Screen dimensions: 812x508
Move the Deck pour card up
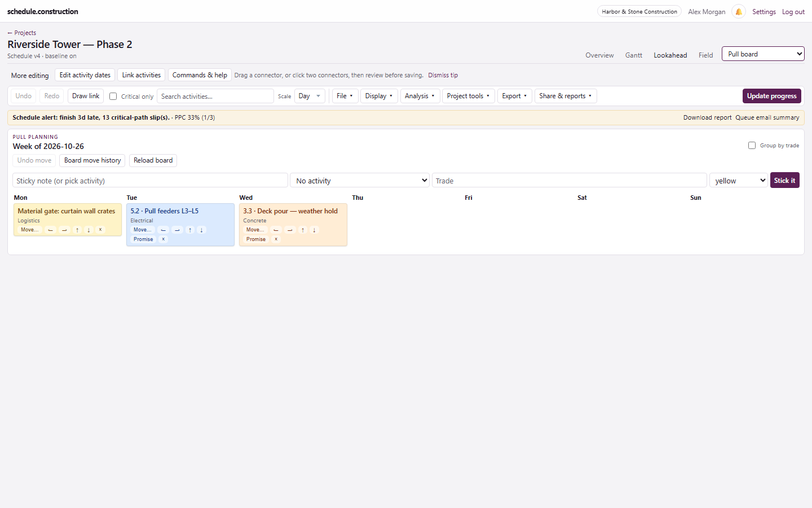(x=303, y=230)
